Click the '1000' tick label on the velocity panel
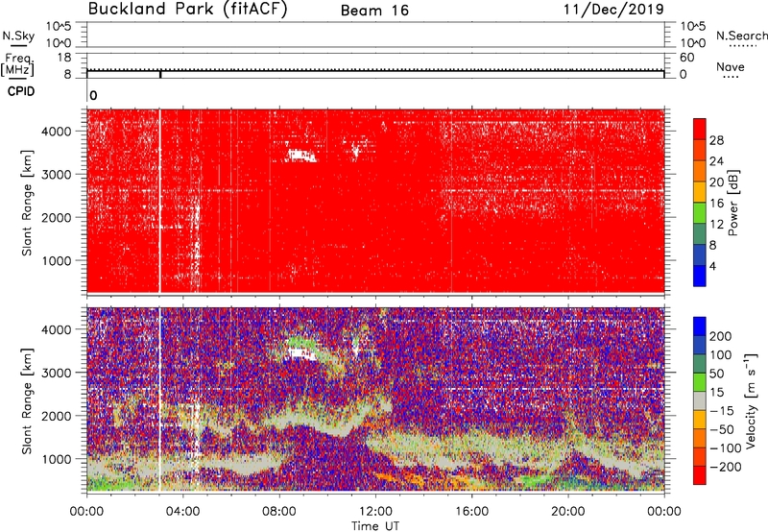The width and height of the screenshot is (768, 532). (x=57, y=459)
